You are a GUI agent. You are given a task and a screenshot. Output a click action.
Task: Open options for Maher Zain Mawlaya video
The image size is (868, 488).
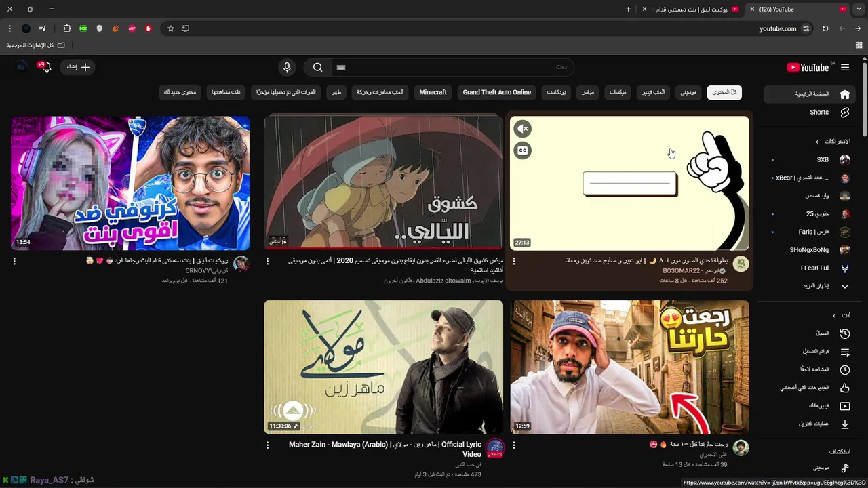[x=268, y=445]
